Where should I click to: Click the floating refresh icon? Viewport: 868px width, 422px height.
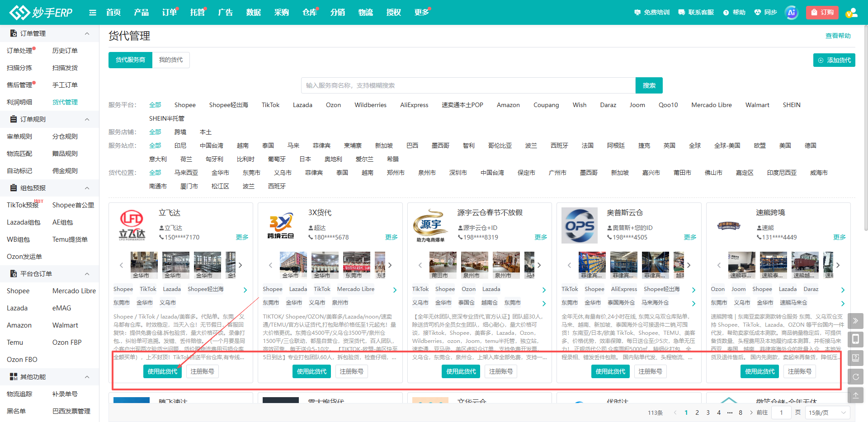tap(855, 376)
